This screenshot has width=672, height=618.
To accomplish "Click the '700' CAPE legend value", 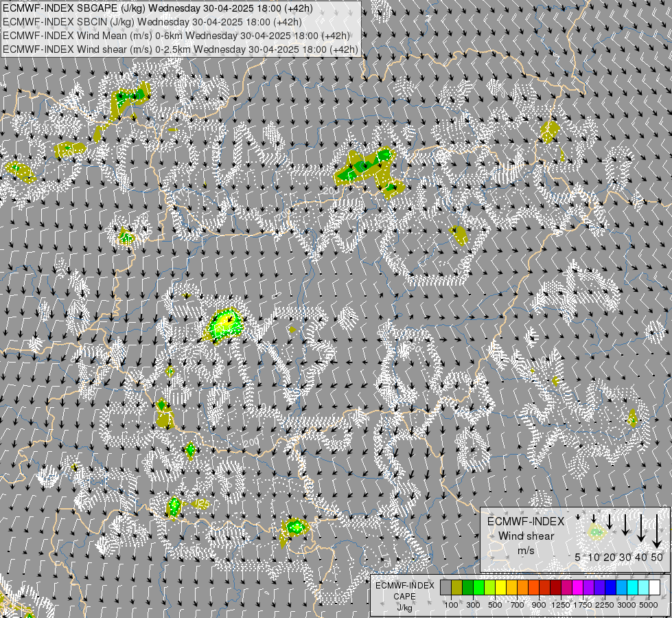I will 518,605.
